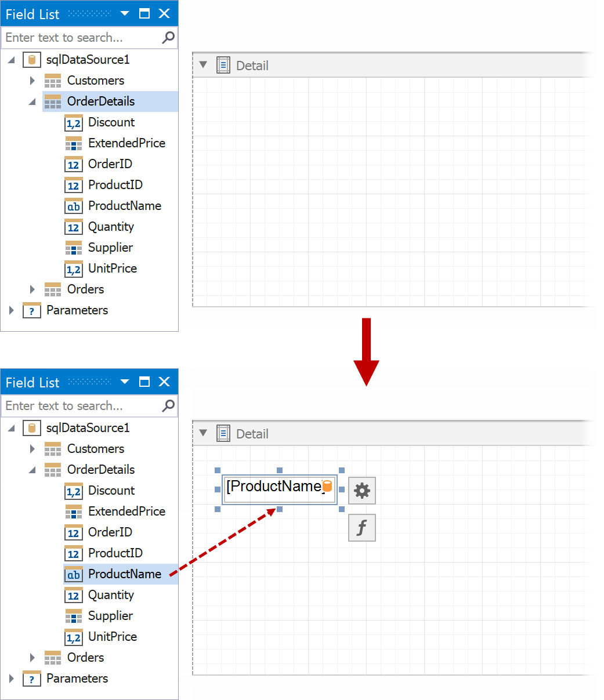Click the magnifier search icon in the upper Field List
Image resolution: width=604 pixels, height=700 pixels.
(x=168, y=38)
